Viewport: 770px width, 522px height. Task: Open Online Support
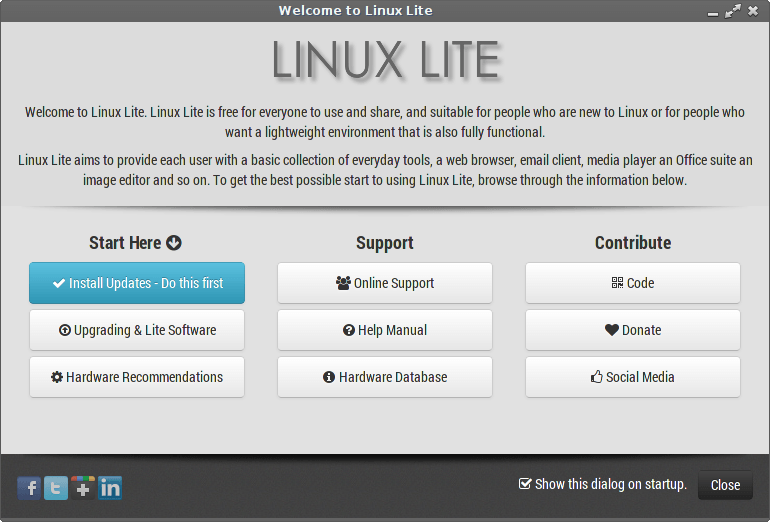(x=385, y=283)
